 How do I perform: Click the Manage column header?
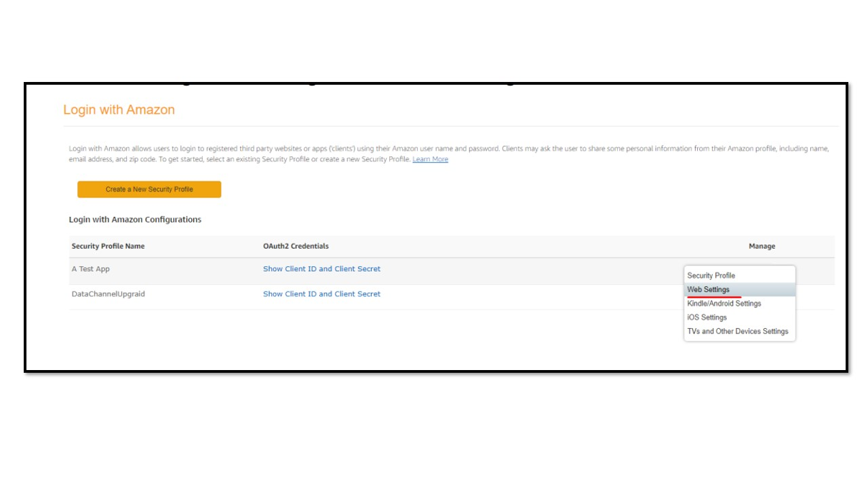point(762,246)
